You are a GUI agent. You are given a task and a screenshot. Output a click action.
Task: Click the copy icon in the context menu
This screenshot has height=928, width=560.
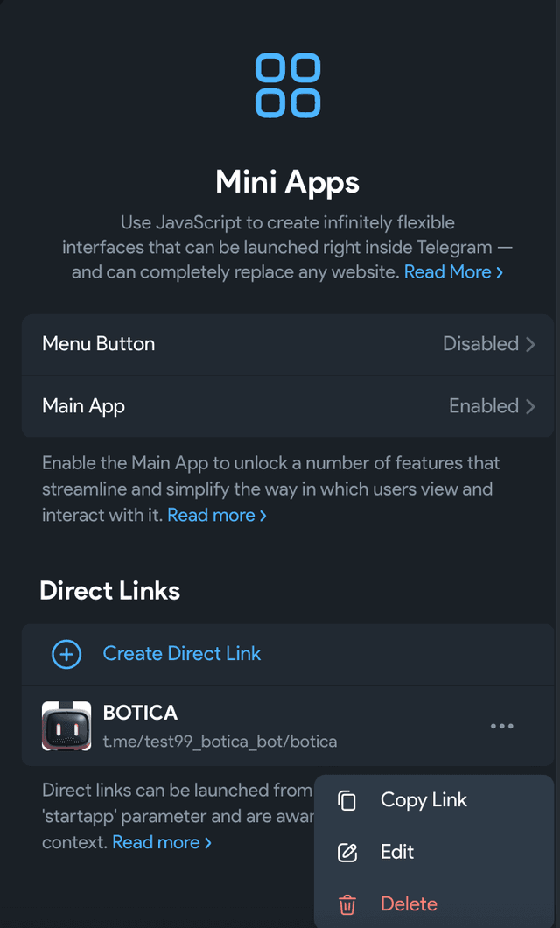point(347,801)
